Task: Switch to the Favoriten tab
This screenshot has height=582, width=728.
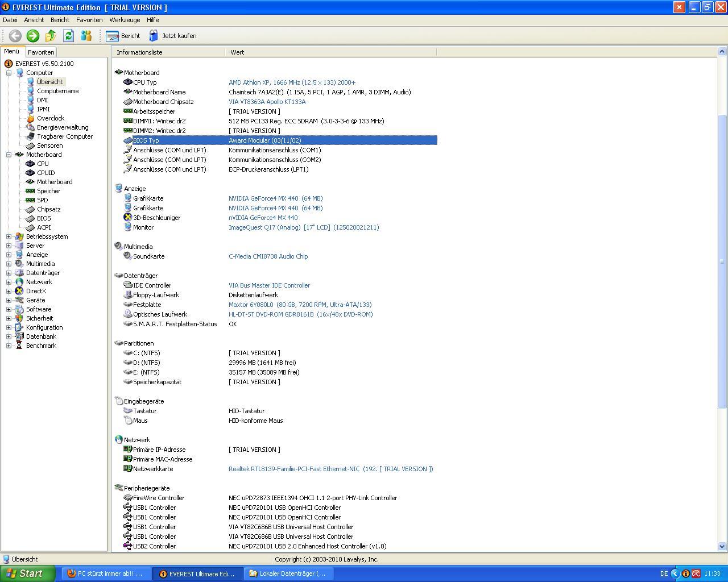Action: 41,52
